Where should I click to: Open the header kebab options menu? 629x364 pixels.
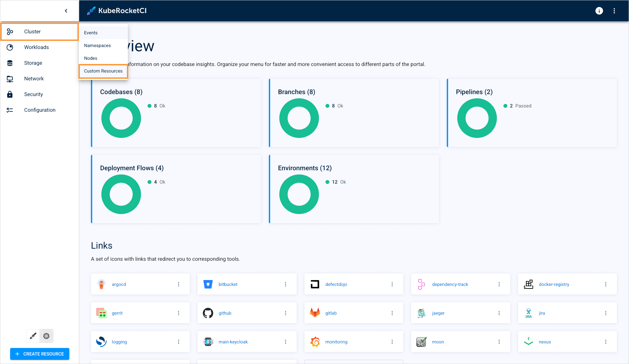coord(614,11)
